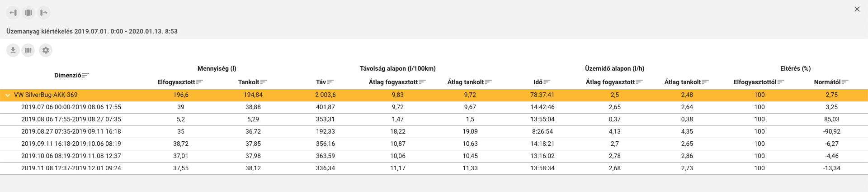Open table settings gear

(45, 50)
